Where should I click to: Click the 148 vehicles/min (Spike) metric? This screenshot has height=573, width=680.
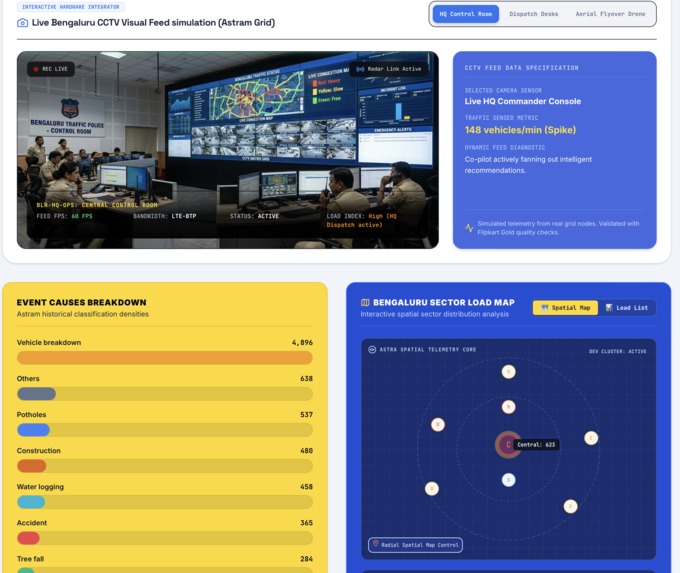click(x=520, y=130)
